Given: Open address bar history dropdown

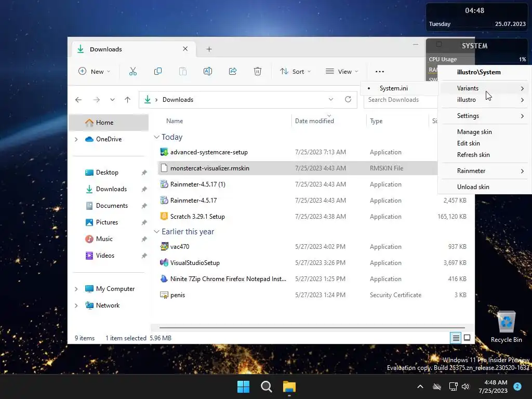Looking at the screenshot, I should pos(331,99).
